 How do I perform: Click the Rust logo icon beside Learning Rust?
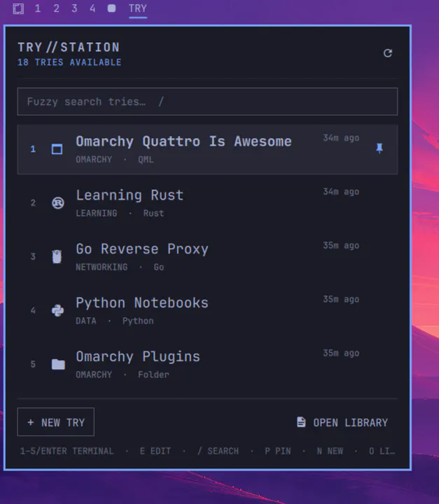tap(58, 203)
